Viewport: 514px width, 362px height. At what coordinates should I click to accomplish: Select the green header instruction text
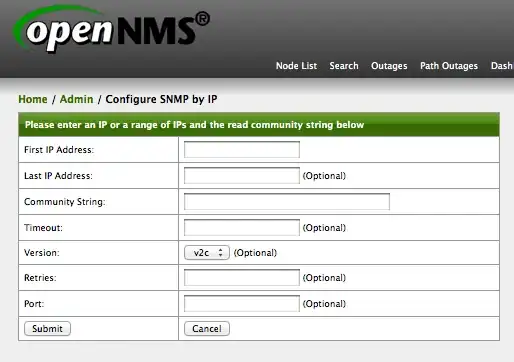[194, 125]
